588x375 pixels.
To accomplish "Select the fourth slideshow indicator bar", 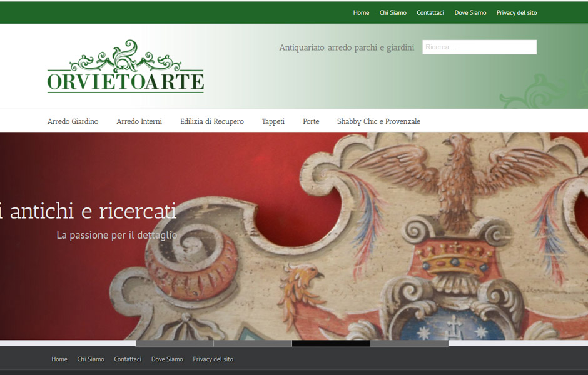I will point(410,344).
